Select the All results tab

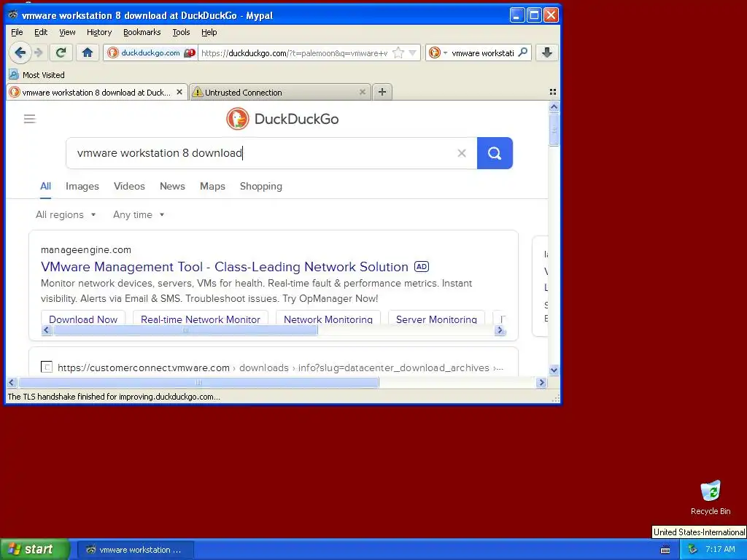(x=46, y=186)
